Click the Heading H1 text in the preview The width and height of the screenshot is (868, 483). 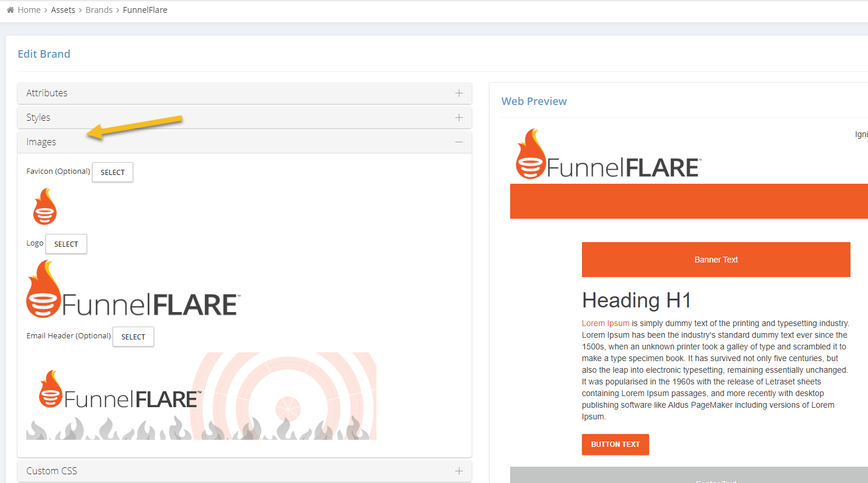pos(637,300)
